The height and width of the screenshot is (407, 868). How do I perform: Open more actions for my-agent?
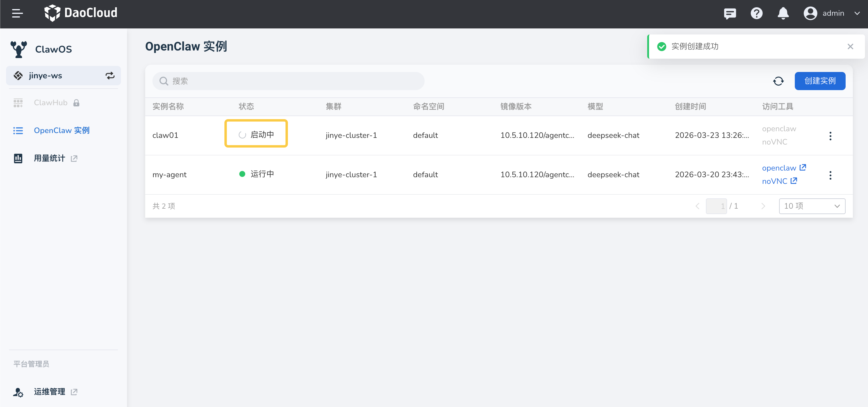(x=830, y=175)
